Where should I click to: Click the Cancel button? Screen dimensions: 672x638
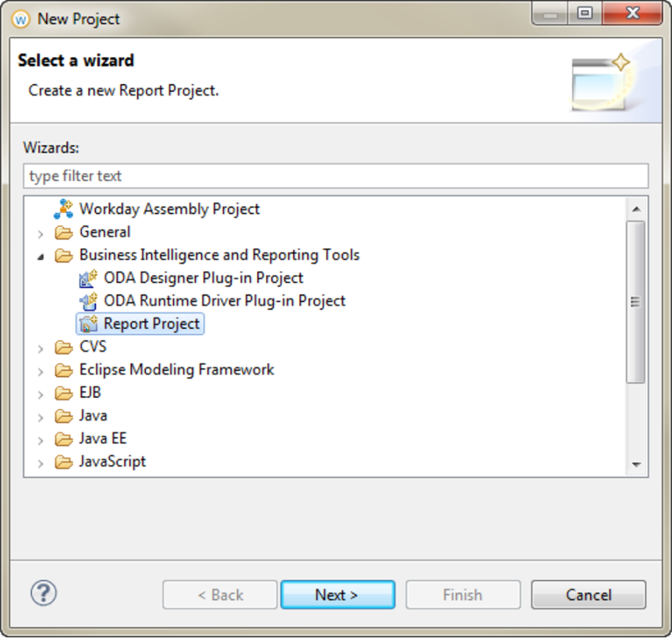click(x=589, y=594)
